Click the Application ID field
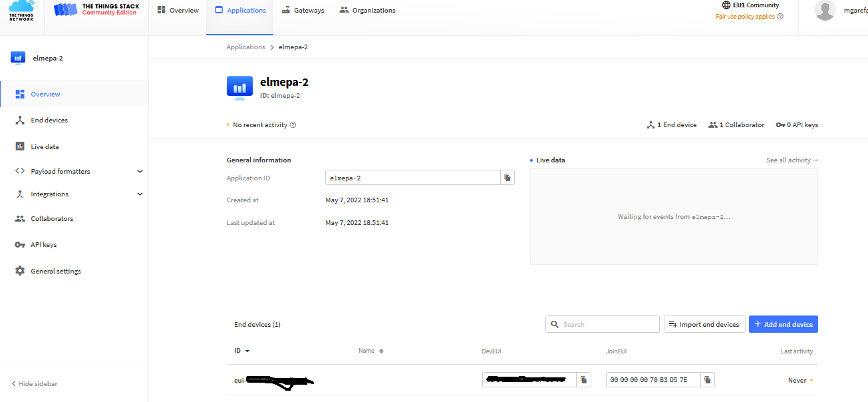This screenshot has height=402, width=868. coord(413,178)
